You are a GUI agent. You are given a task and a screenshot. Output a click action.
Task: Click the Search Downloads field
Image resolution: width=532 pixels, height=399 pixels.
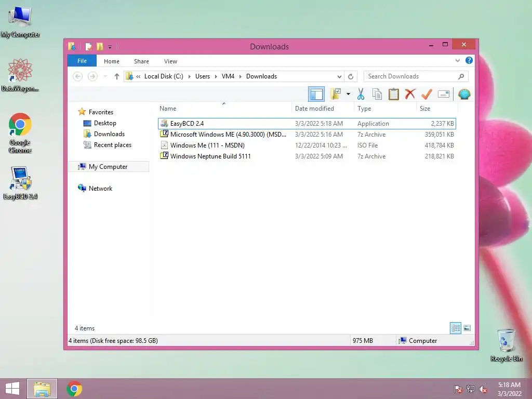(x=416, y=76)
